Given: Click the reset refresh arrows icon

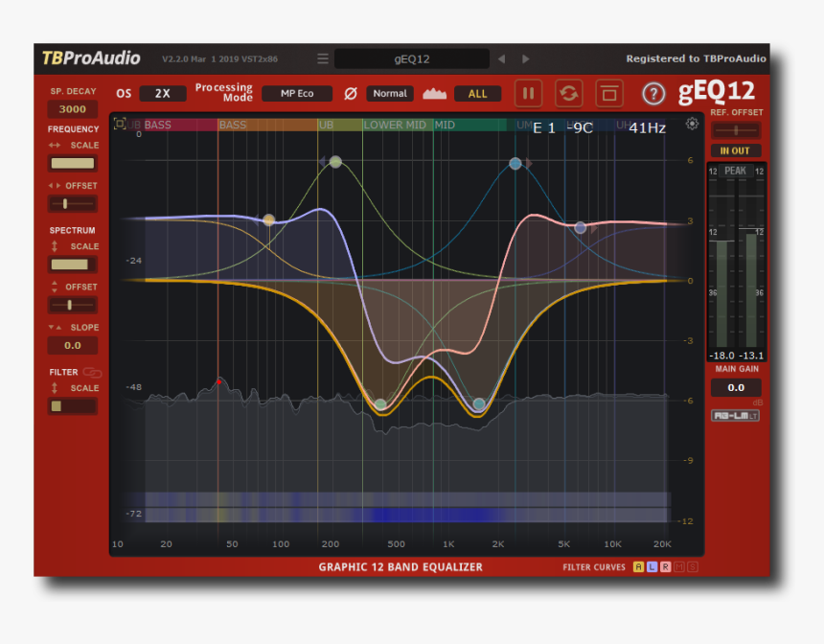Looking at the screenshot, I should pyautogui.click(x=569, y=94).
